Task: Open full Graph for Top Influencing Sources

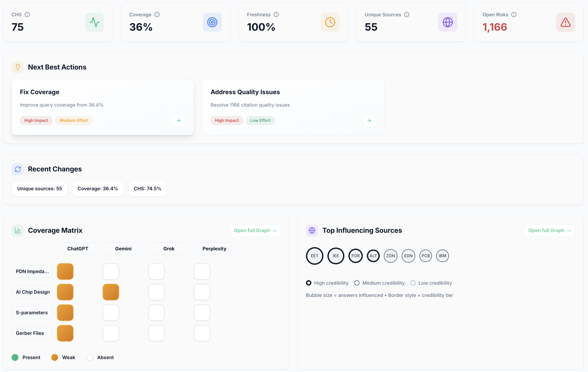Action: tap(549, 230)
